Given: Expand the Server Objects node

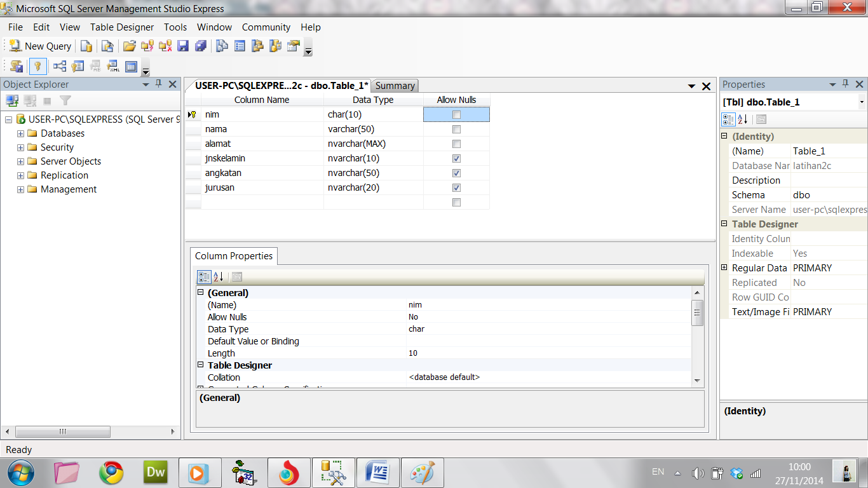Looking at the screenshot, I should 20,161.
